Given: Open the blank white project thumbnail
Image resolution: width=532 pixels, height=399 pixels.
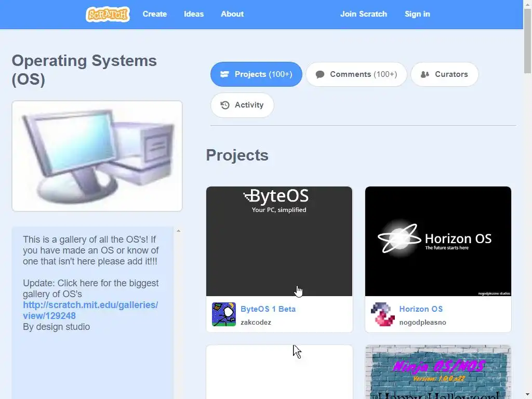Looking at the screenshot, I should [x=279, y=372].
